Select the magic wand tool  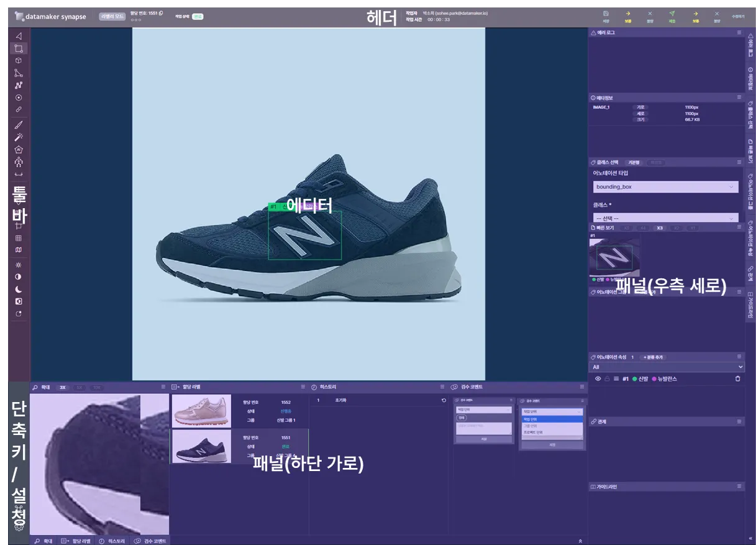point(19,137)
